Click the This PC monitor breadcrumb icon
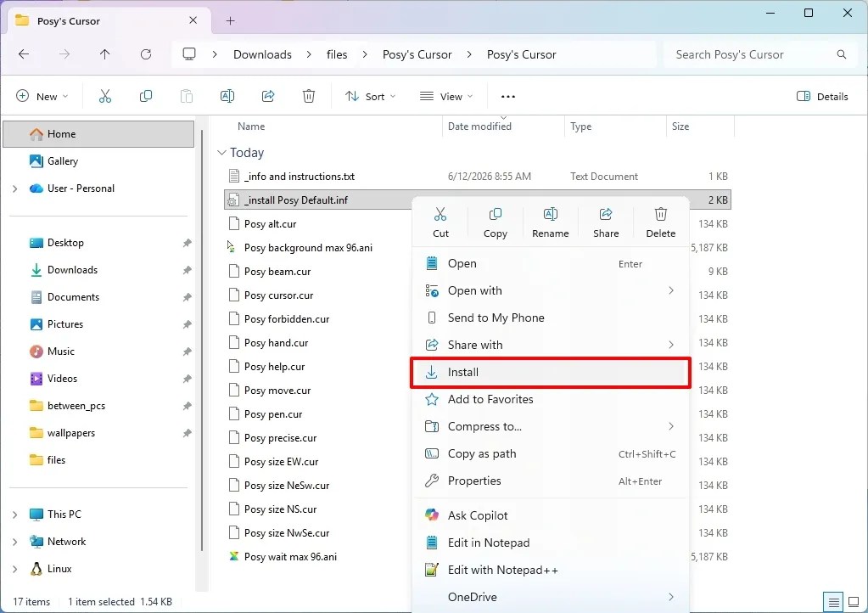Viewport: 868px width, 613px height. click(189, 54)
